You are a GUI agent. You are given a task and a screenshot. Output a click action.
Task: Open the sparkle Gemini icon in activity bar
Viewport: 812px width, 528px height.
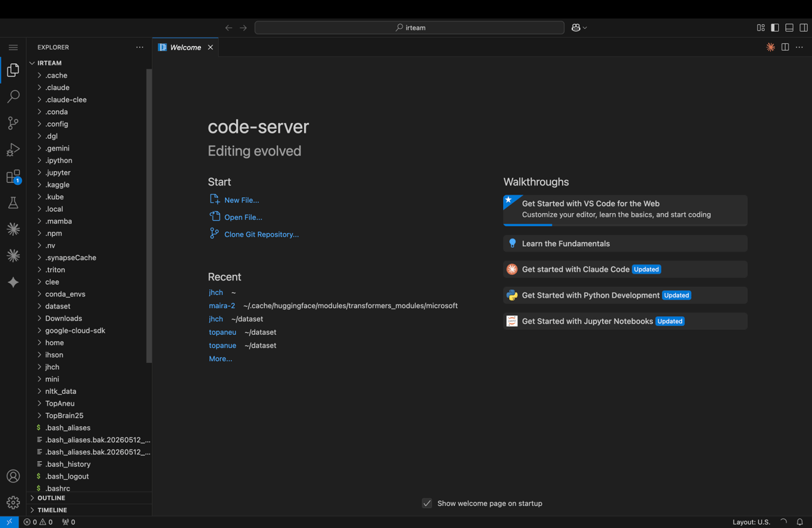click(13, 283)
